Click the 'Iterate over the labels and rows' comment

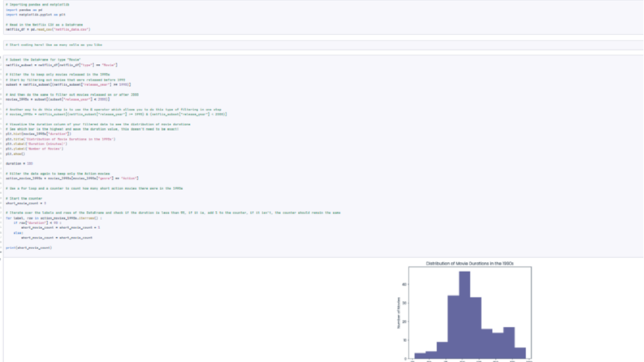(173, 213)
